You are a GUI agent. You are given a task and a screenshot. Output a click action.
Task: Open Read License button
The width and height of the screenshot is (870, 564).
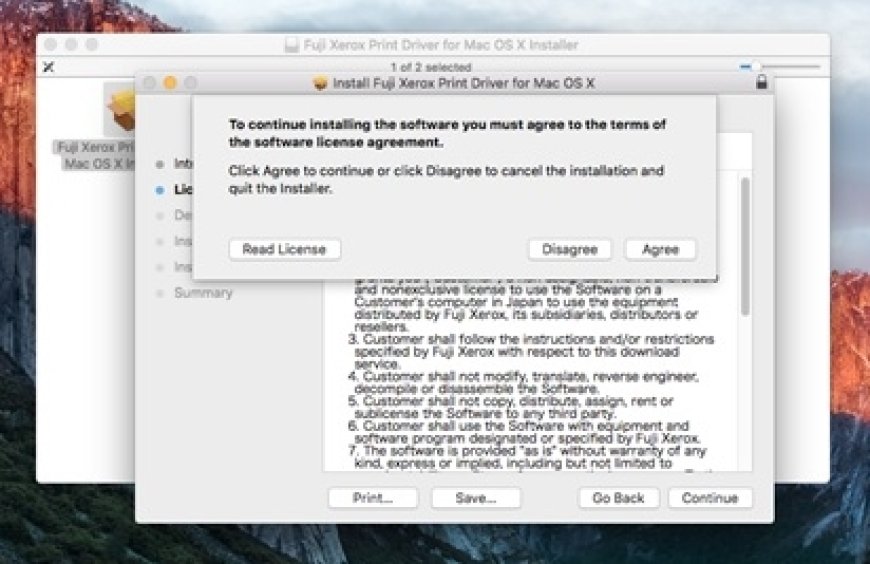(x=285, y=249)
